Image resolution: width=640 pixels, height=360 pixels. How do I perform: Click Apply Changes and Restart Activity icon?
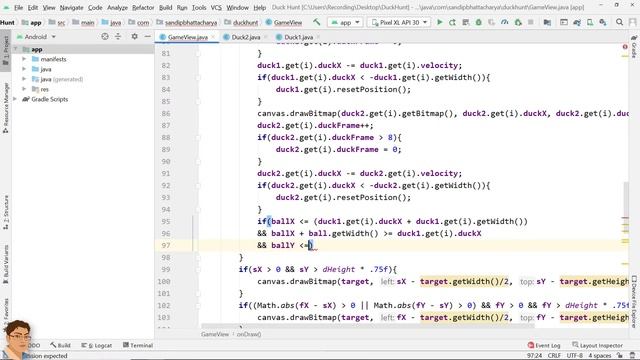click(x=452, y=22)
